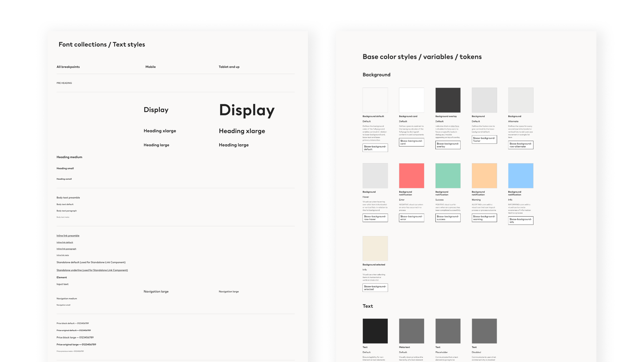Click the Font collections / Text styles title
Screen dimensions: 644x362
pyautogui.click(x=102, y=44)
